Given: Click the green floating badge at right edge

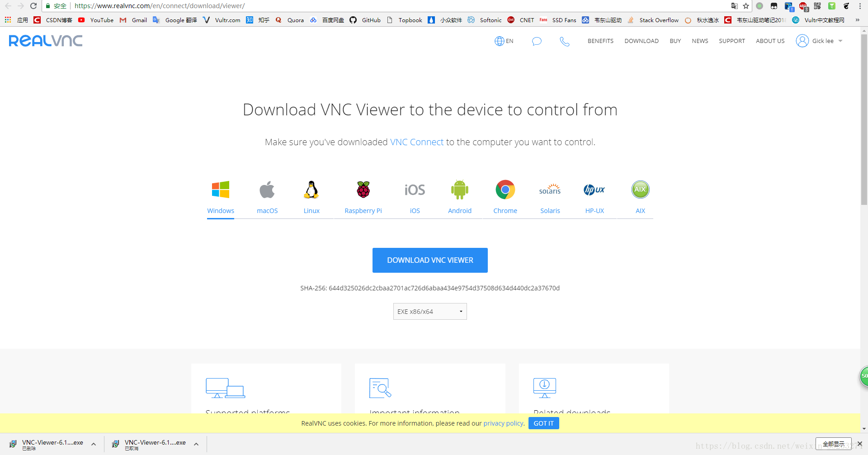Looking at the screenshot, I should click(x=863, y=376).
